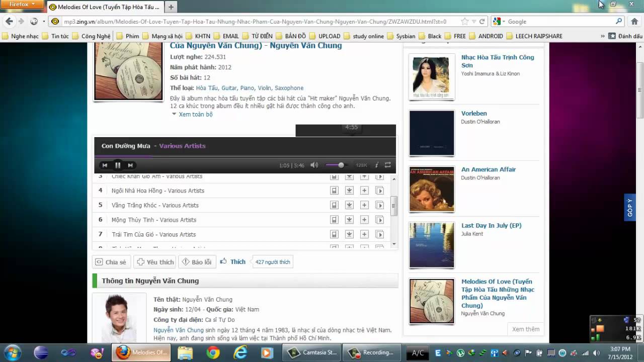The width and height of the screenshot is (644, 362).
Task: Play Vầng Trăng Khóc in a new window
Action: coord(380,205)
